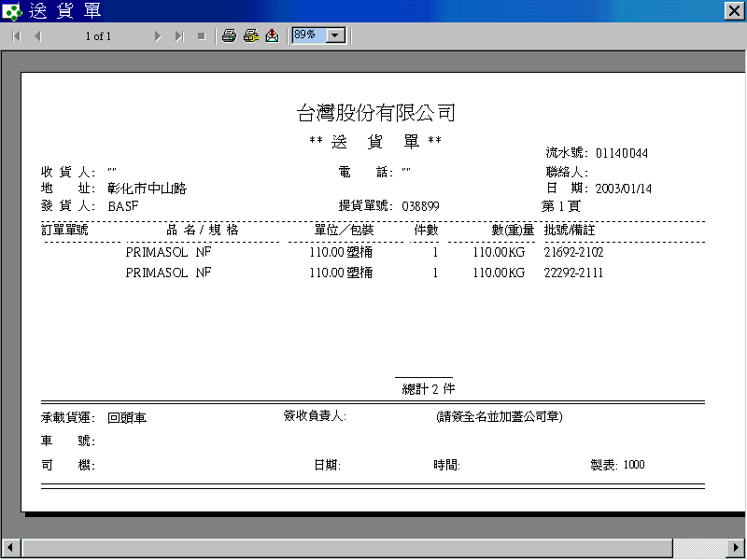Click the 訂單單號 column header
The width and height of the screenshot is (747, 560).
coord(64,230)
